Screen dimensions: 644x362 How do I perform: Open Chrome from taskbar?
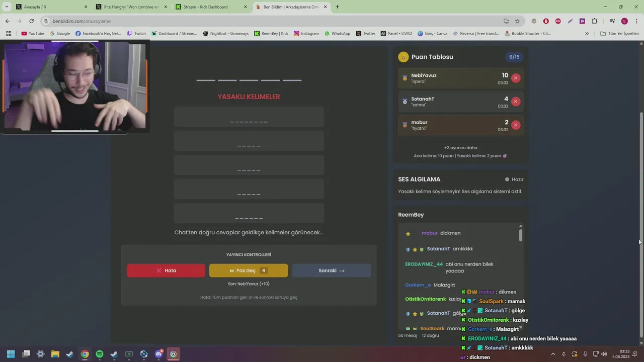tap(85, 354)
